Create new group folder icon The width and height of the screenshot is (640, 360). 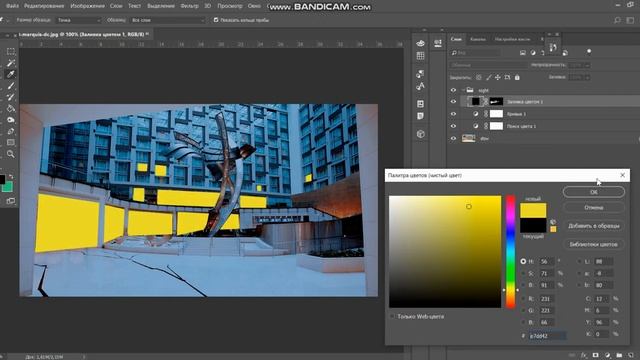(x=619, y=355)
